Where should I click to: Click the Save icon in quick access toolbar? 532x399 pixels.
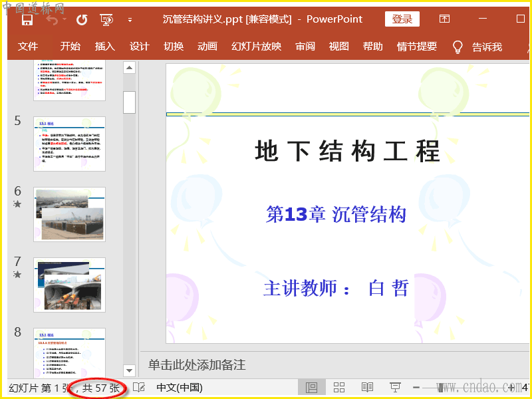click(27, 19)
